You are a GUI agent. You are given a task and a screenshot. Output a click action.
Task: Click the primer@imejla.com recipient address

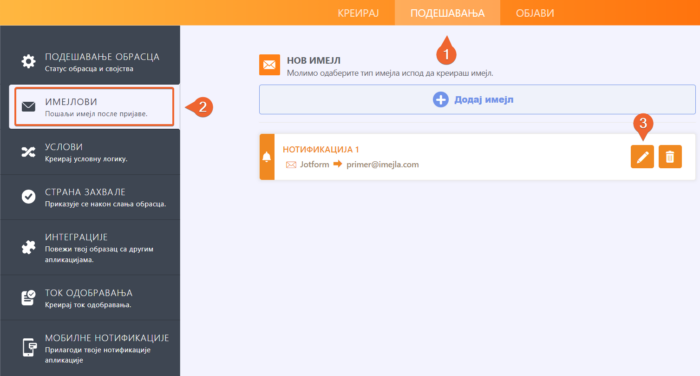[x=383, y=164]
